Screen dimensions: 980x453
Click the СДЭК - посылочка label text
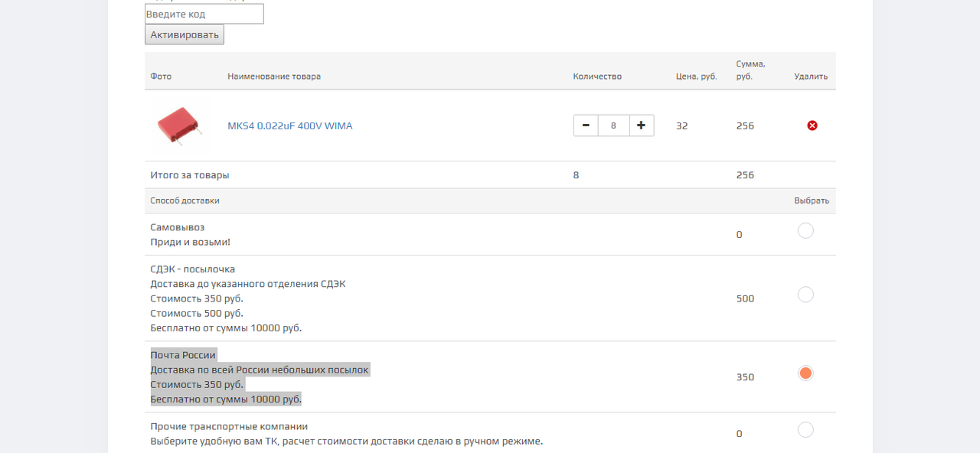[193, 269]
